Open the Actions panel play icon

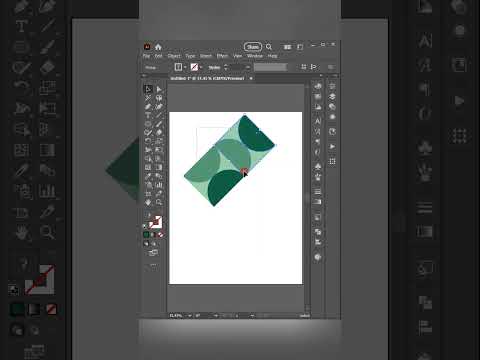tap(332, 146)
